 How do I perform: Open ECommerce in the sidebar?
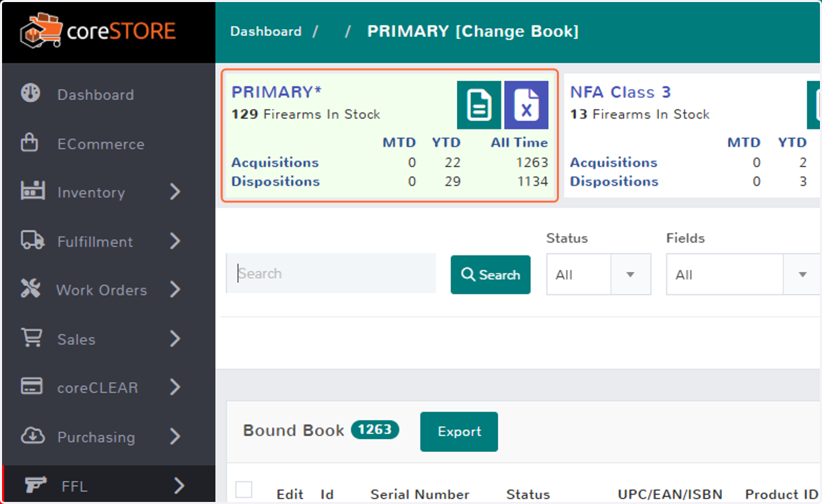pos(101,144)
